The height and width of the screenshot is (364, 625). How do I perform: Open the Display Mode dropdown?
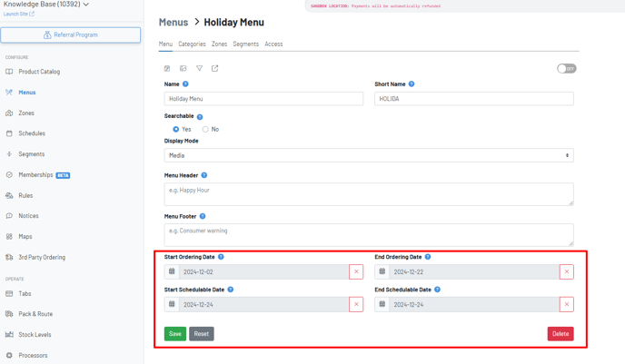(369, 155)
